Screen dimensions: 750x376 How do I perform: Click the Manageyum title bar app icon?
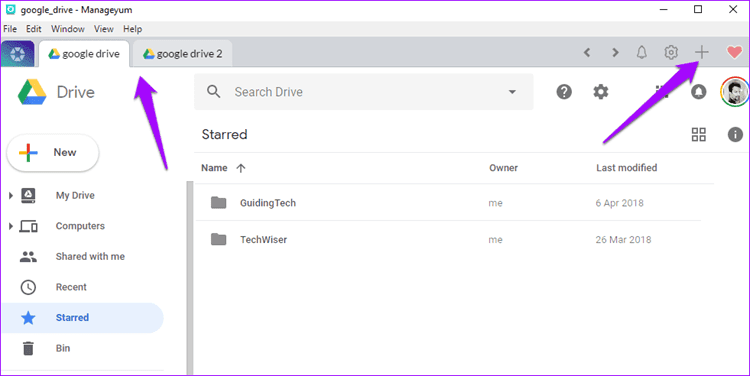coord(10,10)
